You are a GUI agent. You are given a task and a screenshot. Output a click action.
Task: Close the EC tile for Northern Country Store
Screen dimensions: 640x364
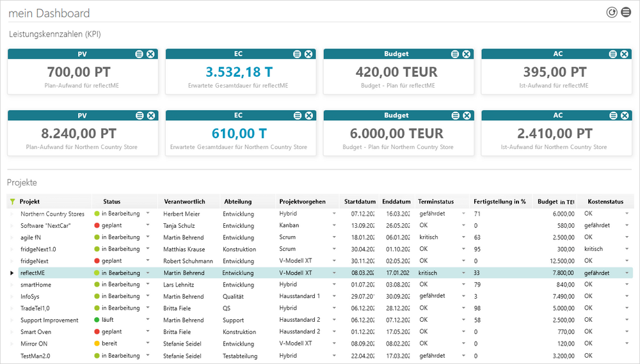click(308, 115)
